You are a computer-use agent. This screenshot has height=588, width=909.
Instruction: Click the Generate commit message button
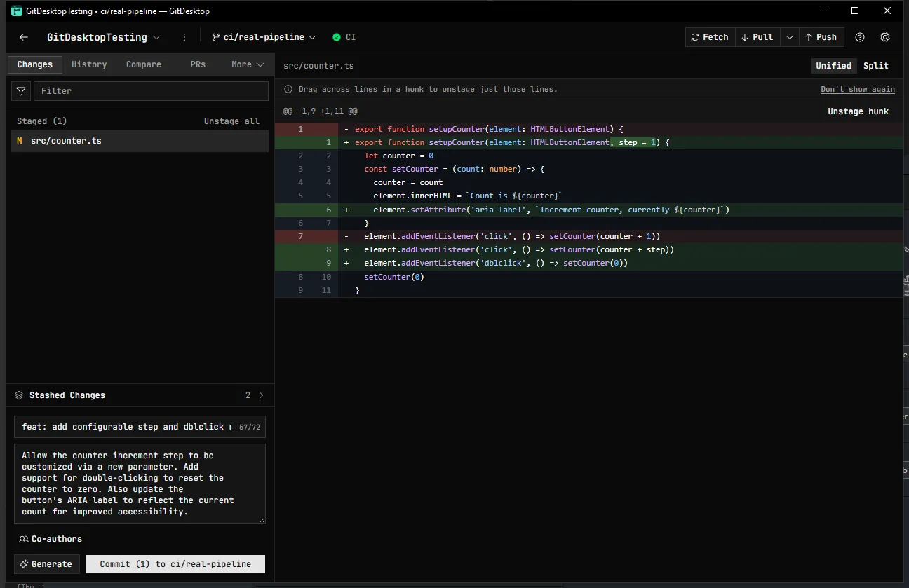pos(47,564)
